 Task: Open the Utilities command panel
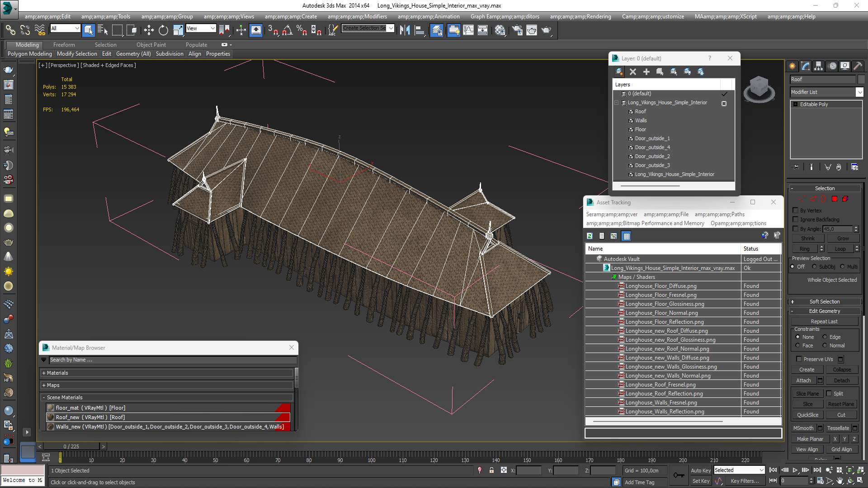(x=858, y=66)
